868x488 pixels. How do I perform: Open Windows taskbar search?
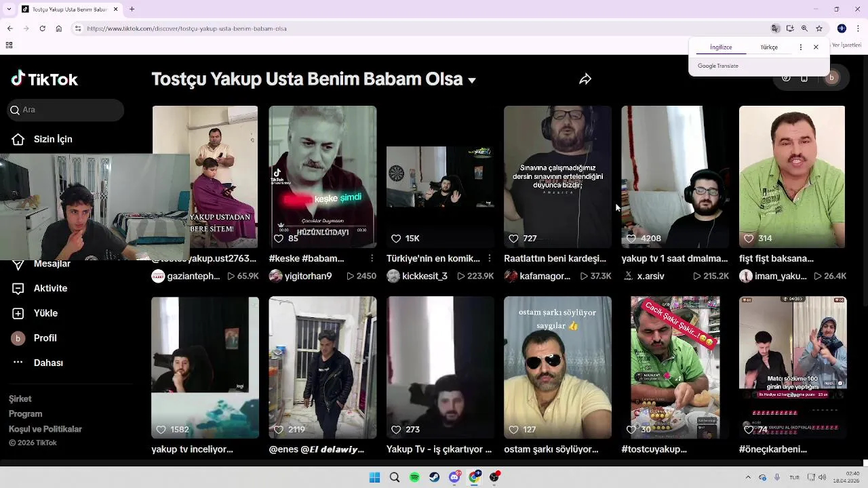[395, 477]
